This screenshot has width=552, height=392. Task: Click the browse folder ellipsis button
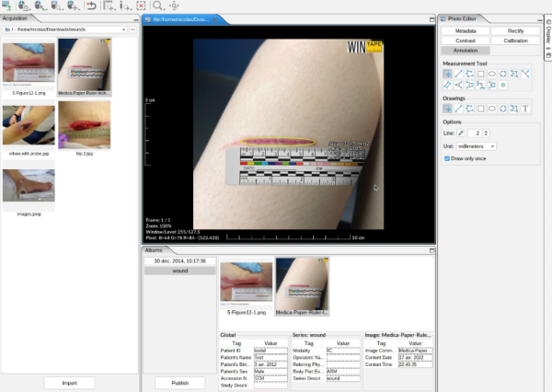[132, 29]
